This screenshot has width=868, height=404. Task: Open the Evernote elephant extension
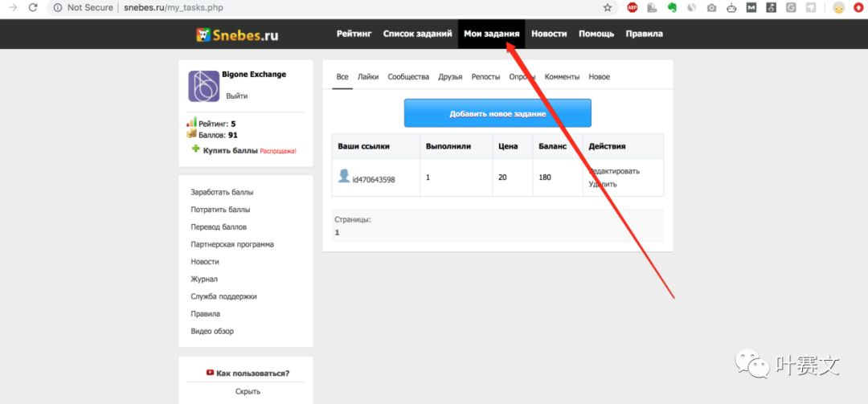(x=671, y=7)
